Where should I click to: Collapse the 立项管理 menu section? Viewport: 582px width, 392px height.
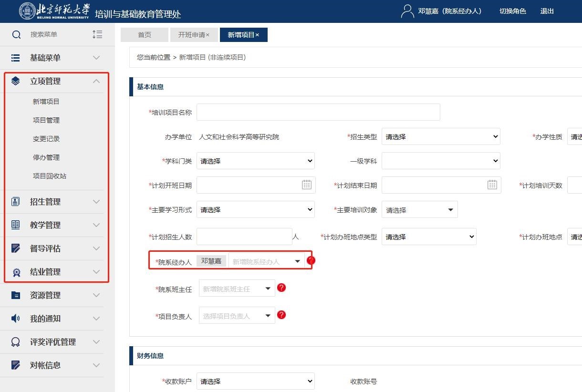[x=96, y=81]
